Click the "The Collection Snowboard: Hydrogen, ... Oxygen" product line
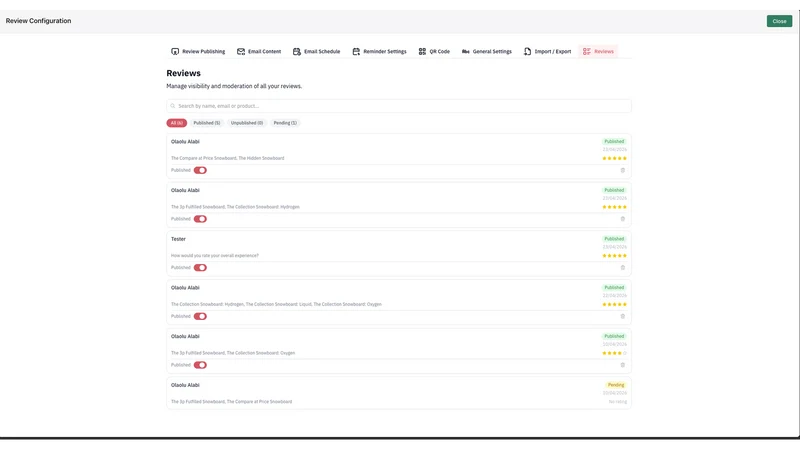The height and width of the screenshot is (450, 800). pyautogui.click(x=276, y=305)
